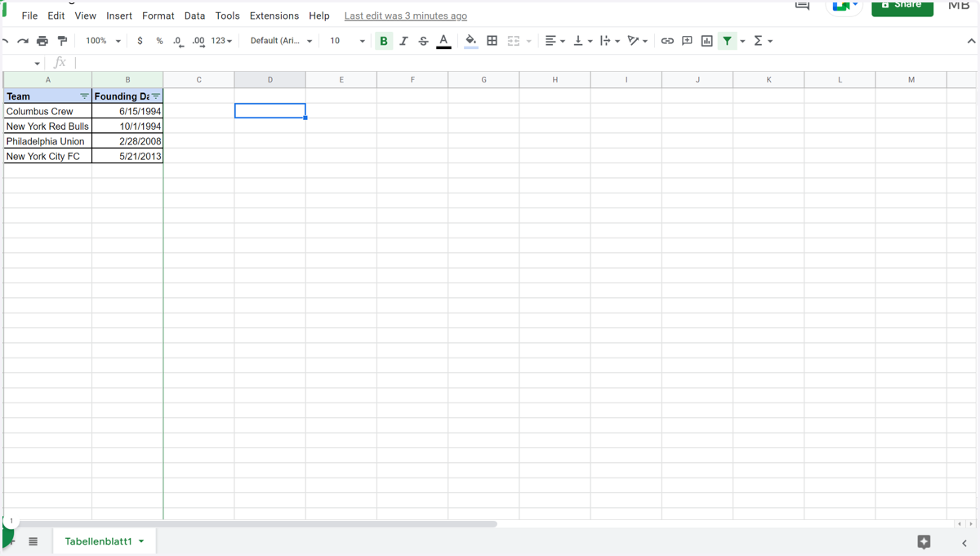Open more number formats dropdown 123
The width and height of the screenshot is (980, 556).
tap(221, 41)
